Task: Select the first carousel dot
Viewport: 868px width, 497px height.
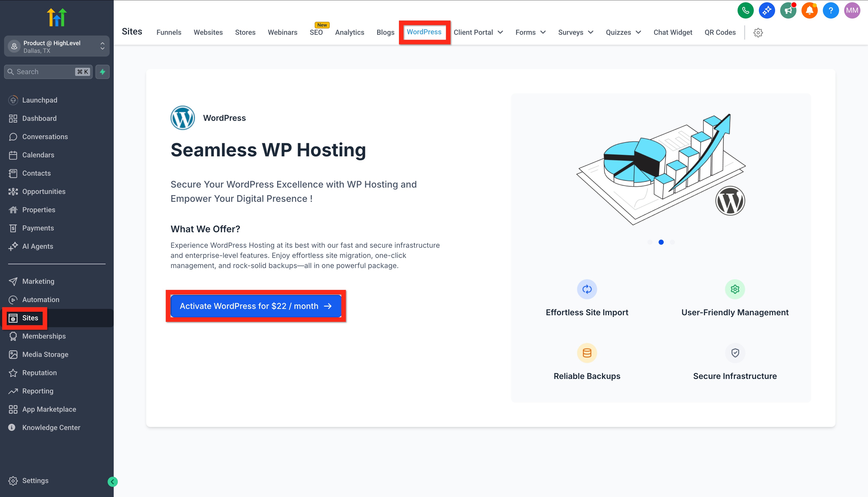Action: [650, 242]
